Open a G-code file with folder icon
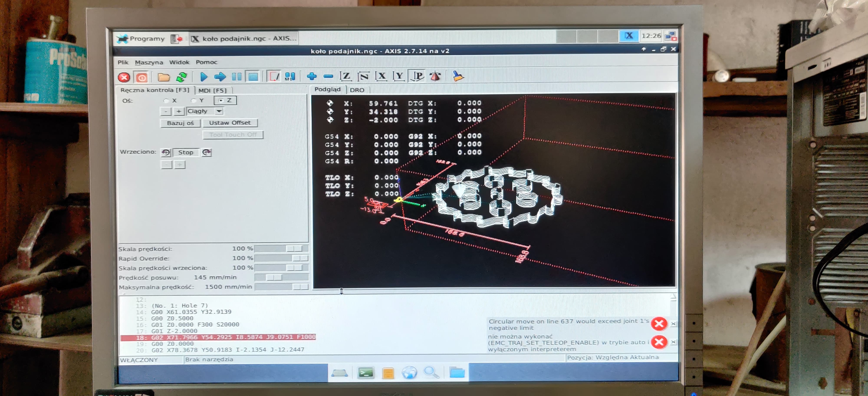 click(164, 77)
